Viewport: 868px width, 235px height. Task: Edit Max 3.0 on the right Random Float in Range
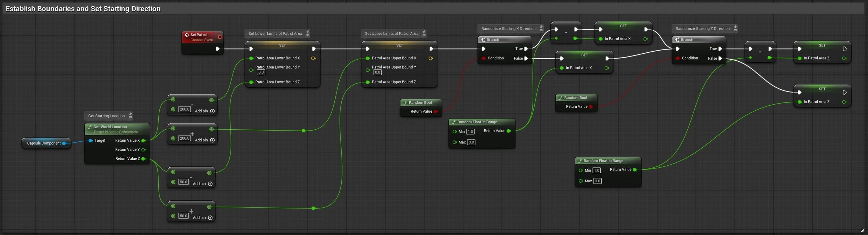[597, 181]
